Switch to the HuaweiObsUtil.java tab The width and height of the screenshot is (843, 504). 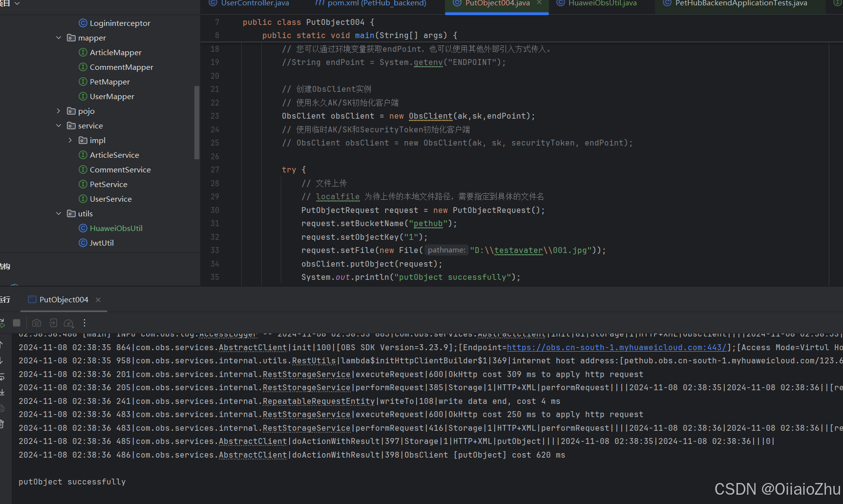point(597,3)
